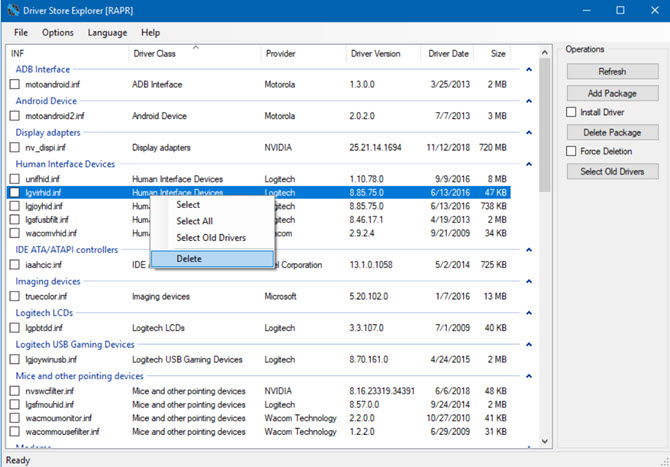This screenshot has height=467, width=670.
Task: Enable the Install Driver checkbox
Action: point(571,112)
